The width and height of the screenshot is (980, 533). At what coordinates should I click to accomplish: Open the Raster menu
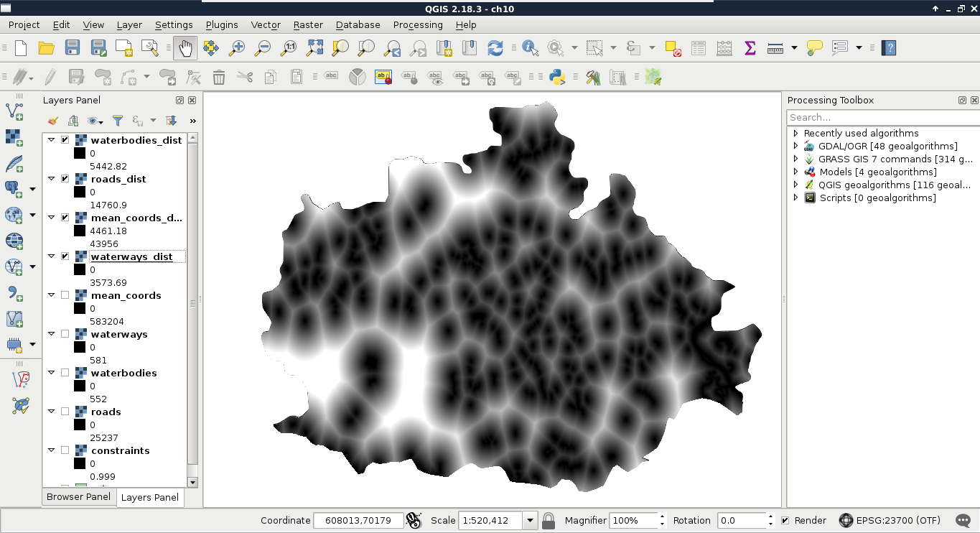(308, 24)
